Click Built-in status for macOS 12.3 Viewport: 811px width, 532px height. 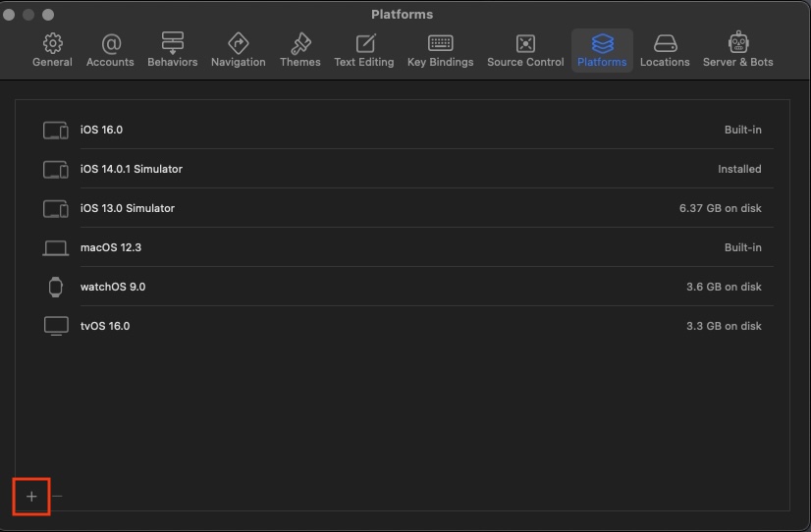point(742,247)
